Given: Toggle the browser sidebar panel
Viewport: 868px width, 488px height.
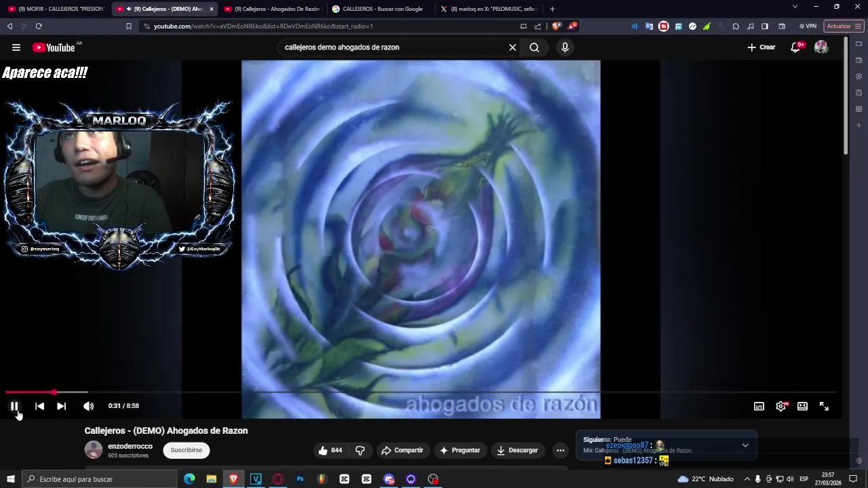Looking at the screenshot, I should click(x=765, y=26).
